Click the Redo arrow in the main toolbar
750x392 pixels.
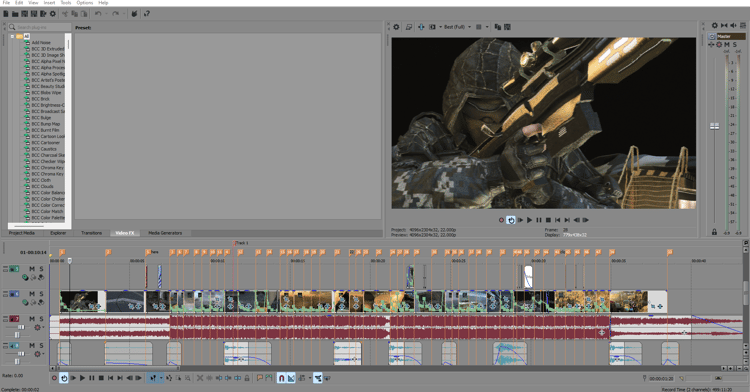(115, 14)
